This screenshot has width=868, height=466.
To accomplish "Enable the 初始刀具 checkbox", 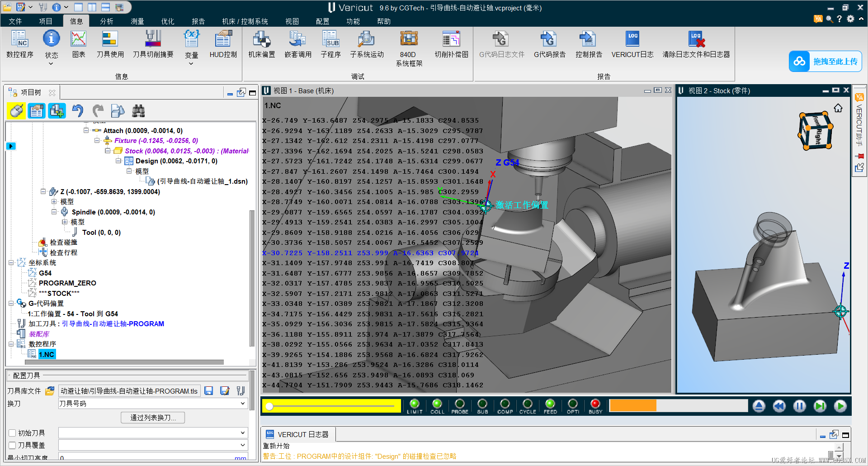I will pyautogui.click(x=12, y=433).
